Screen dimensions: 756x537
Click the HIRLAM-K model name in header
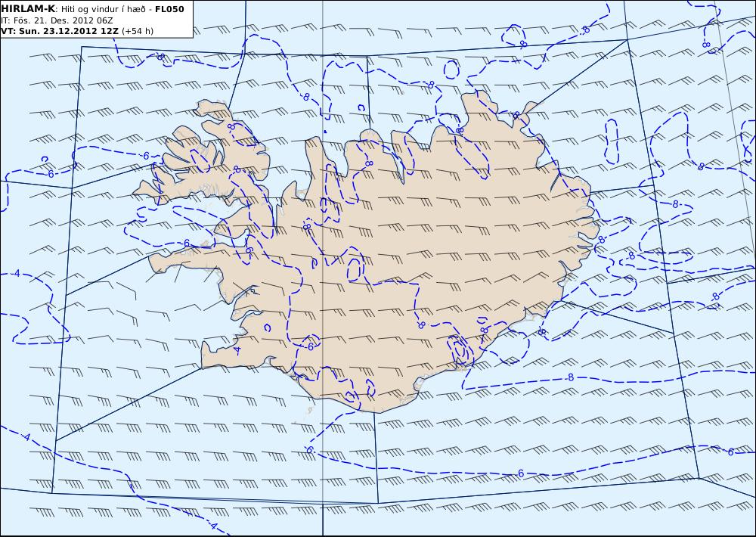[x=29, y=9]
